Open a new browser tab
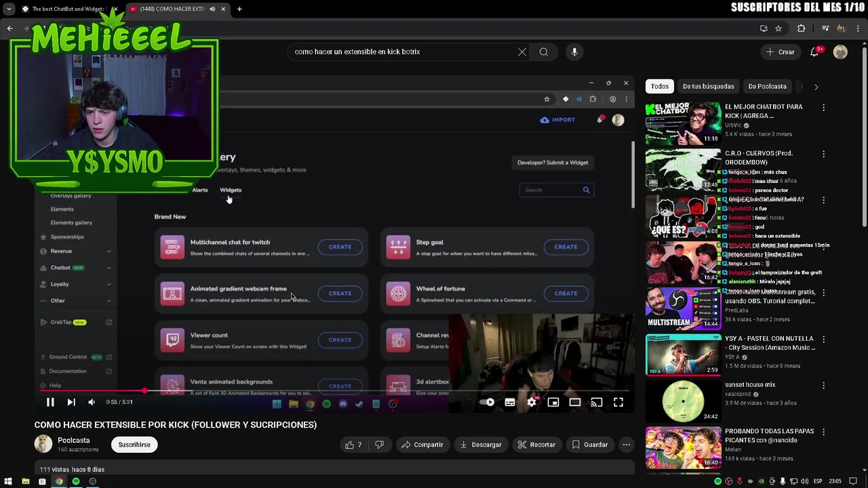Viewport: 868px width, 488px height. point(239,9)
